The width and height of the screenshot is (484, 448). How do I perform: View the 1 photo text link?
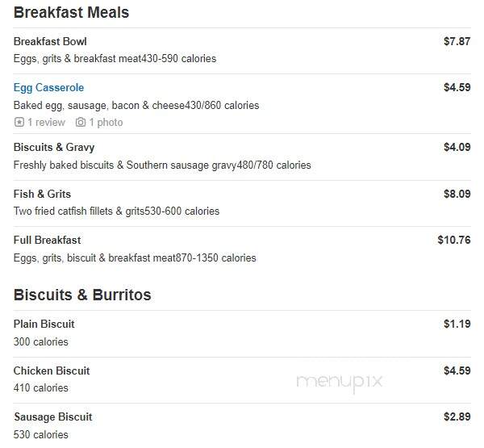click(x=106, y=123)
